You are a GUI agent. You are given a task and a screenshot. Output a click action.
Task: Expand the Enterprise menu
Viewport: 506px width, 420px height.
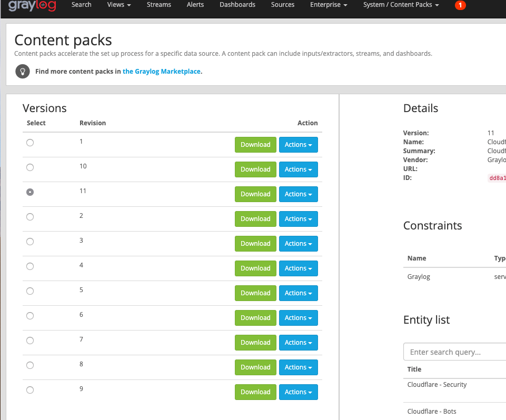329,5
